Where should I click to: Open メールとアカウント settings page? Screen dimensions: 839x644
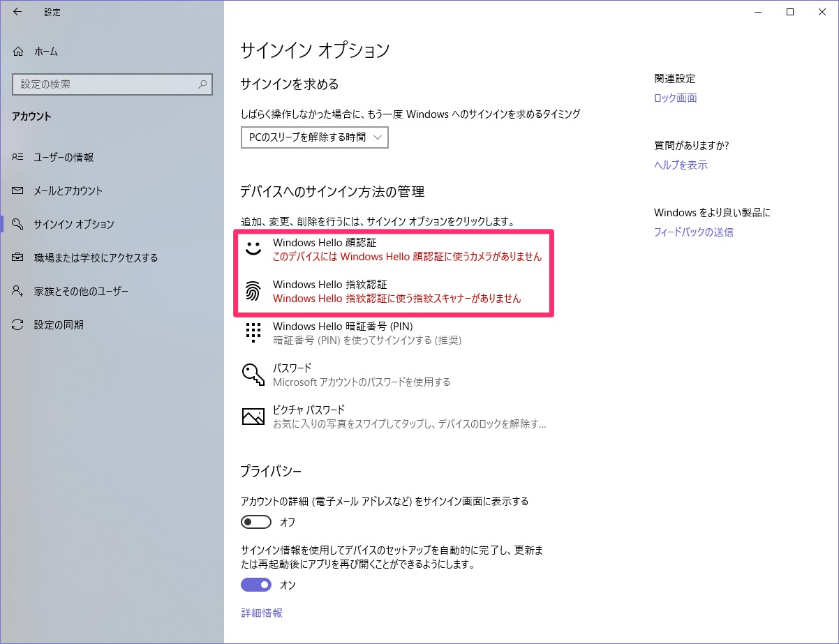112,190
